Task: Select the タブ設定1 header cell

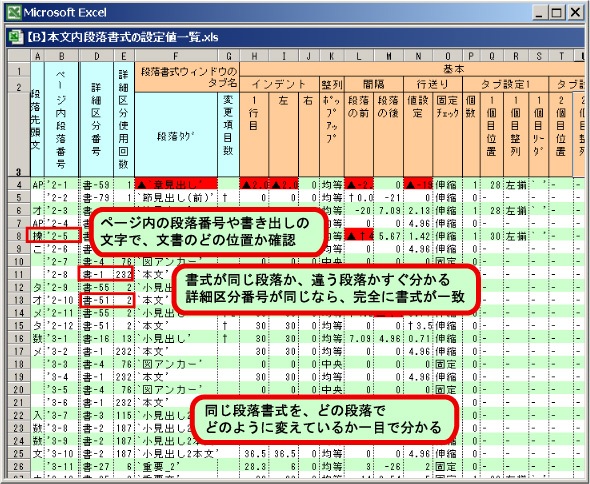Action: (505, 84)
